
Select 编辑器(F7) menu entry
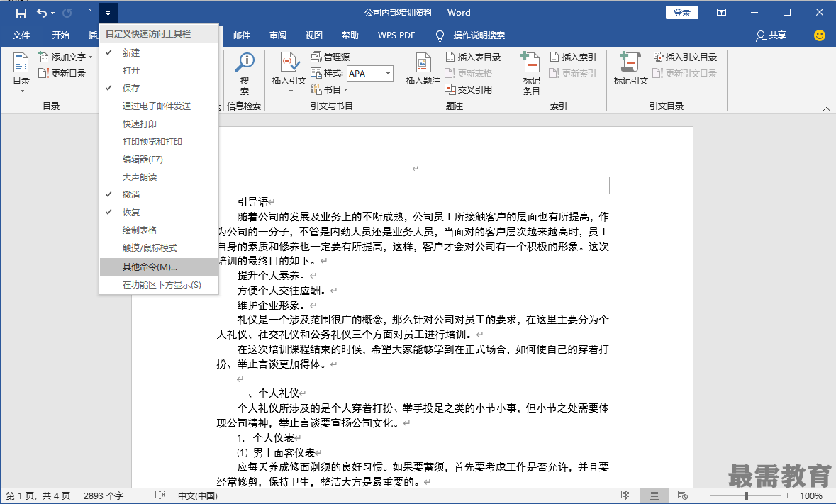[x=159, y=159]
